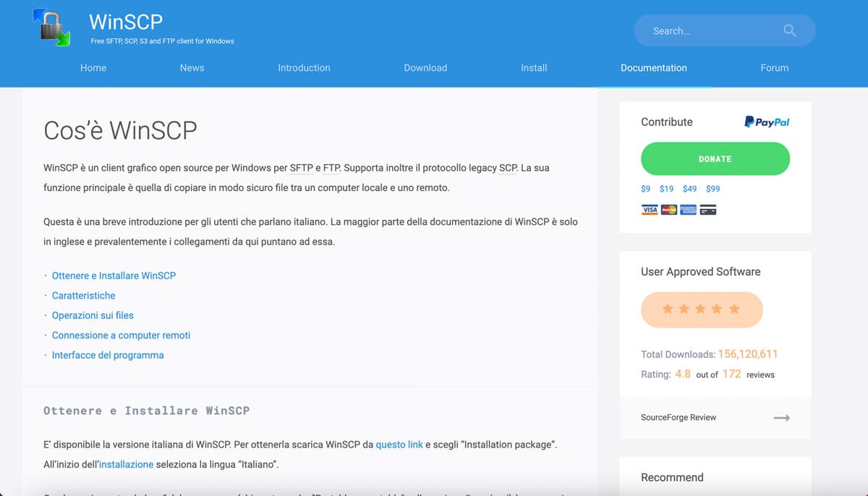This screenshot has height=496, width=868.
Task: Open the 'Operazioni sui files' link
Action: pyautogui.click(x=93, y=315)
